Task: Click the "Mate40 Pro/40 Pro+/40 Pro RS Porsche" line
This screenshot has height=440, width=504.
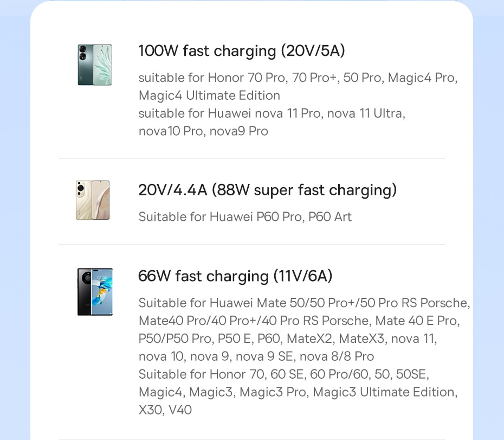Action: click(x=298, y=321)
